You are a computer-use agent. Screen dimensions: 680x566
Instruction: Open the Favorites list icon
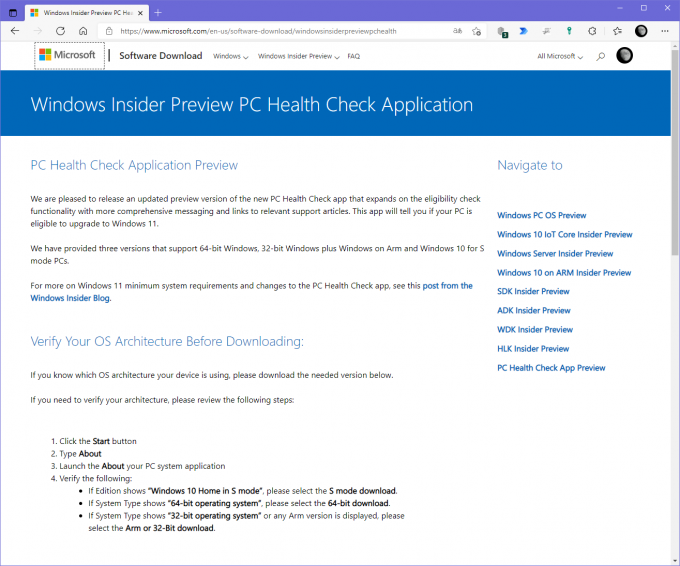point(617,31)
